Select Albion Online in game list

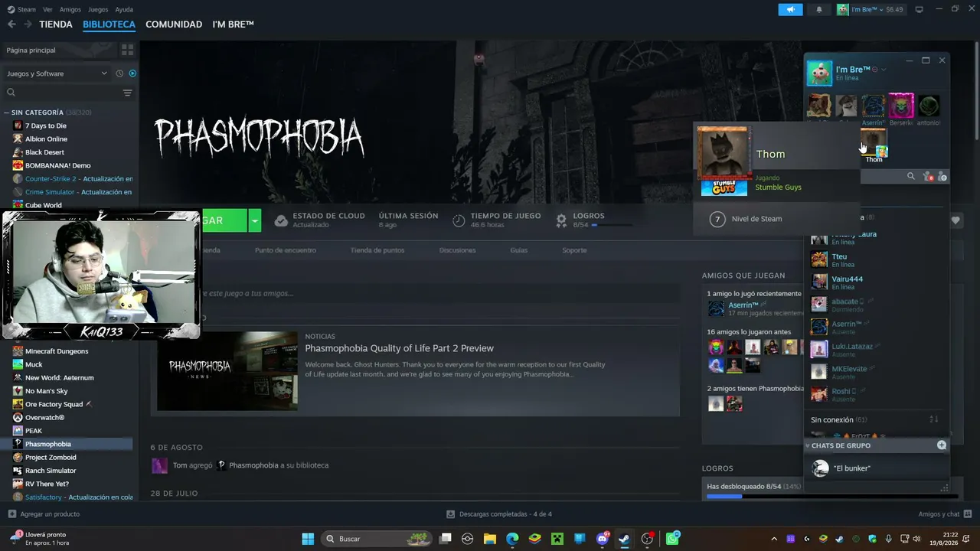click(x=46, y=139)
